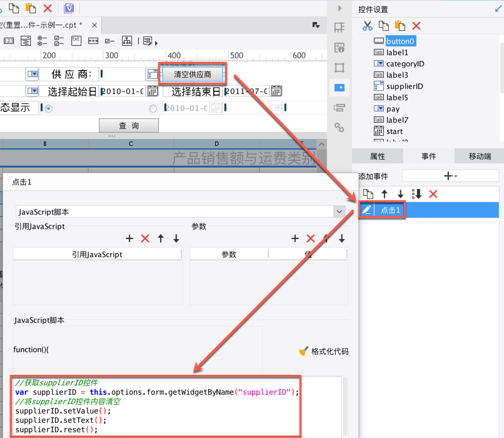The image size is (504, 438).
Task: Click the 清空供应商 button on canvas
Action: coord(193,74)
